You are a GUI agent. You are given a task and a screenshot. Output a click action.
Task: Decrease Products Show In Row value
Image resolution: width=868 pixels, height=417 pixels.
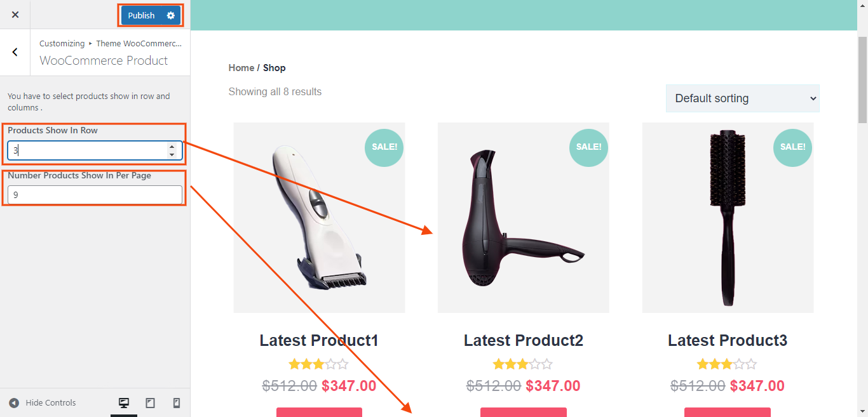172,154
